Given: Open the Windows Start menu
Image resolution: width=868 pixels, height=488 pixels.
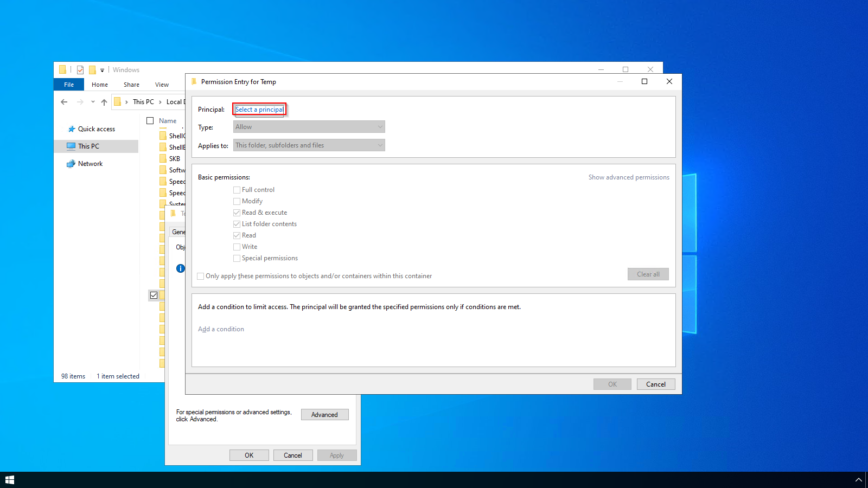Looking at the screenshot, I should (x=10, y=480).
